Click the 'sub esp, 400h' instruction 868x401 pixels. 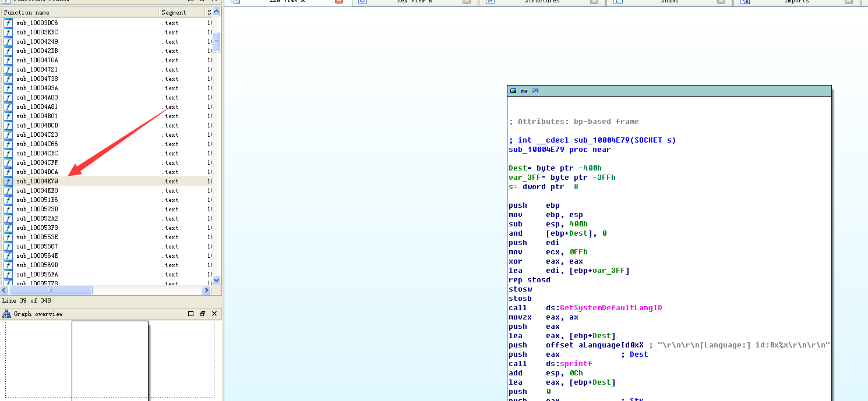[548, 224]
